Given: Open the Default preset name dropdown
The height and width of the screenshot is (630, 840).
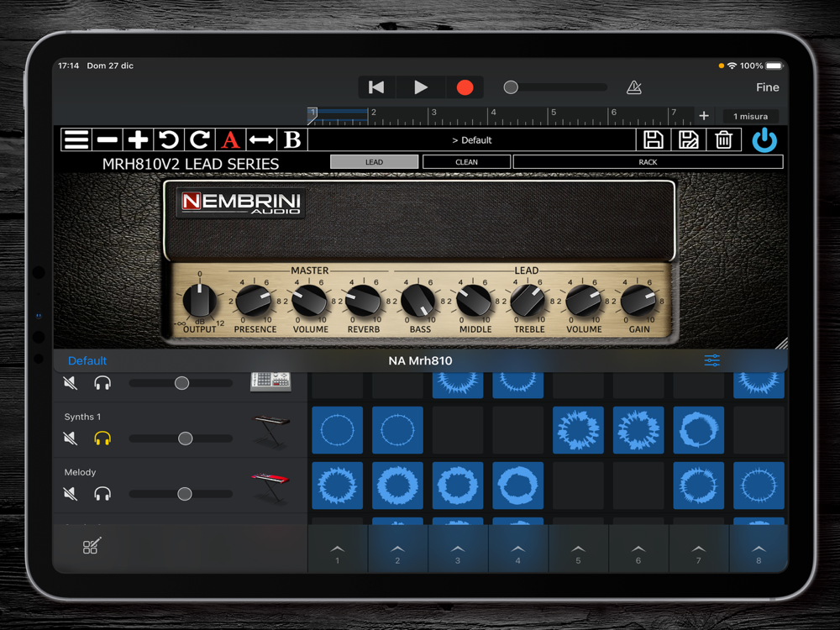Looking at the screenshot, I should [x=471, y=139].
